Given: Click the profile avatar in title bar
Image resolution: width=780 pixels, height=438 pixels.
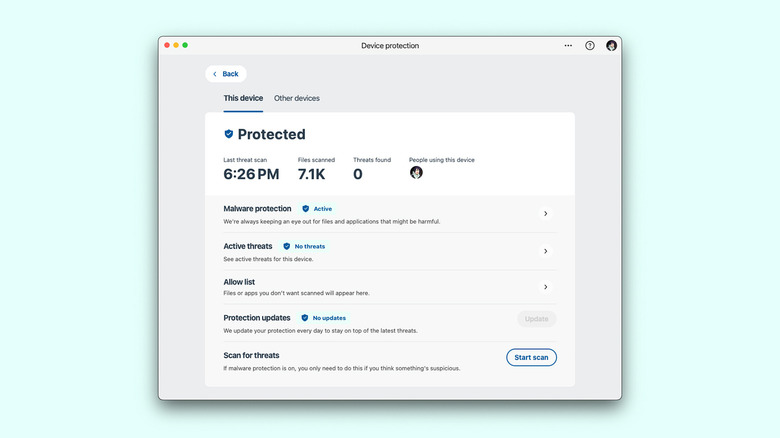Looking at the screenshot, I should pos(611,45).
